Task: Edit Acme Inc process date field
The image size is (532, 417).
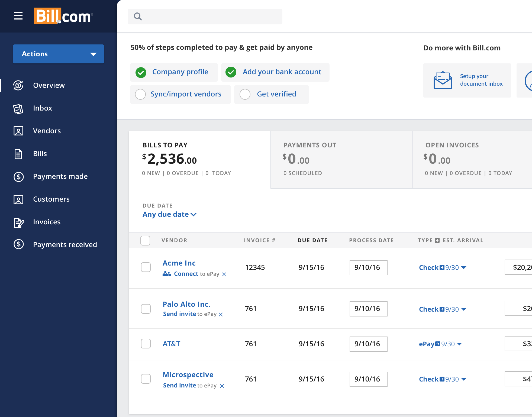Action: [369, 268]
